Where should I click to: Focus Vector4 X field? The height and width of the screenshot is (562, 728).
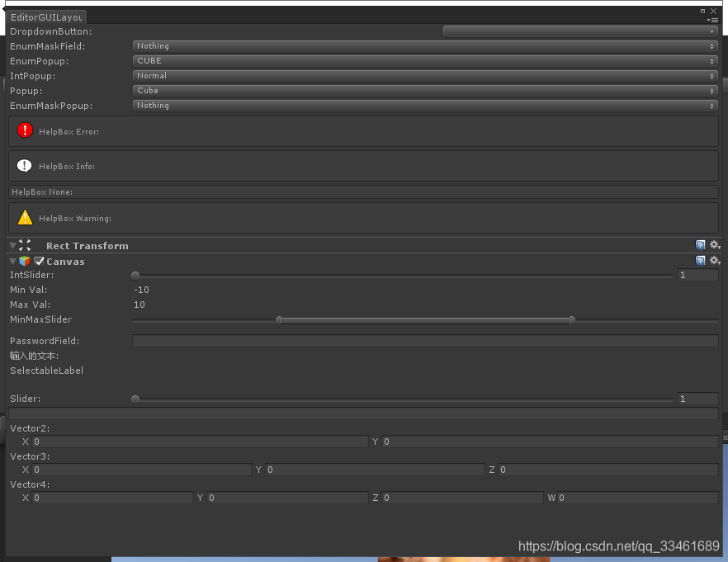[112, 498]
